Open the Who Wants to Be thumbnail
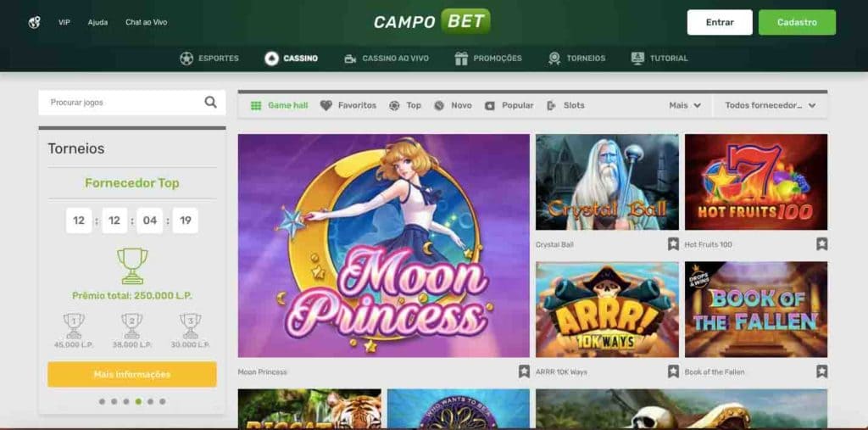The height and width of the screenshot is (430, 868). click(x=459, y=409)
